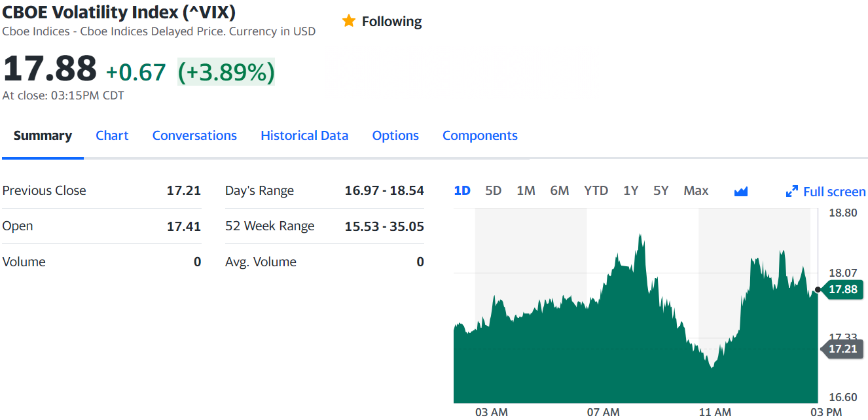This screenshot has height=420, width=868.
Task: Select the 5Y chart range
Action: tap(661, 190)
